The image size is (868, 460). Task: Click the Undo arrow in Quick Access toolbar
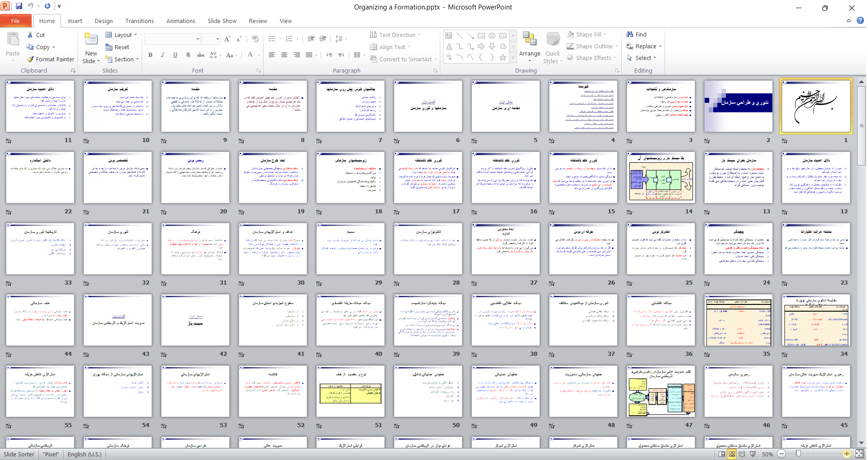(x=31, y=6)
